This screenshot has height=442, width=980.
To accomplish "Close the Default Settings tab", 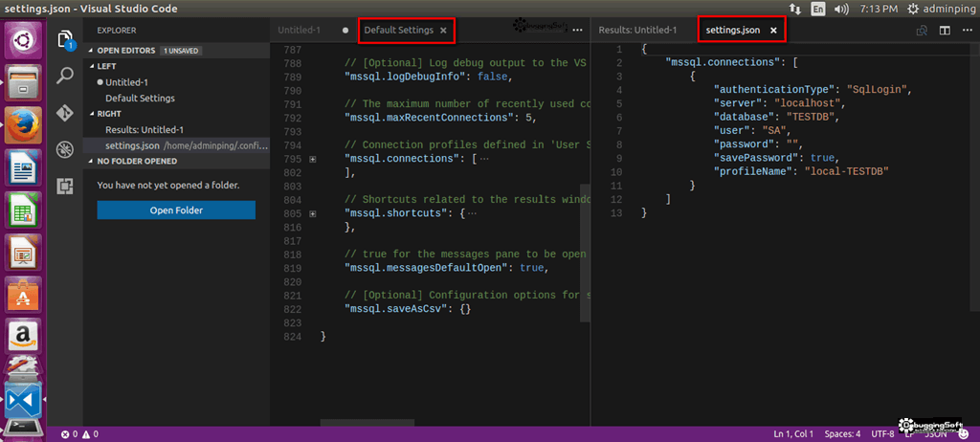I will [x=443, y=30].
